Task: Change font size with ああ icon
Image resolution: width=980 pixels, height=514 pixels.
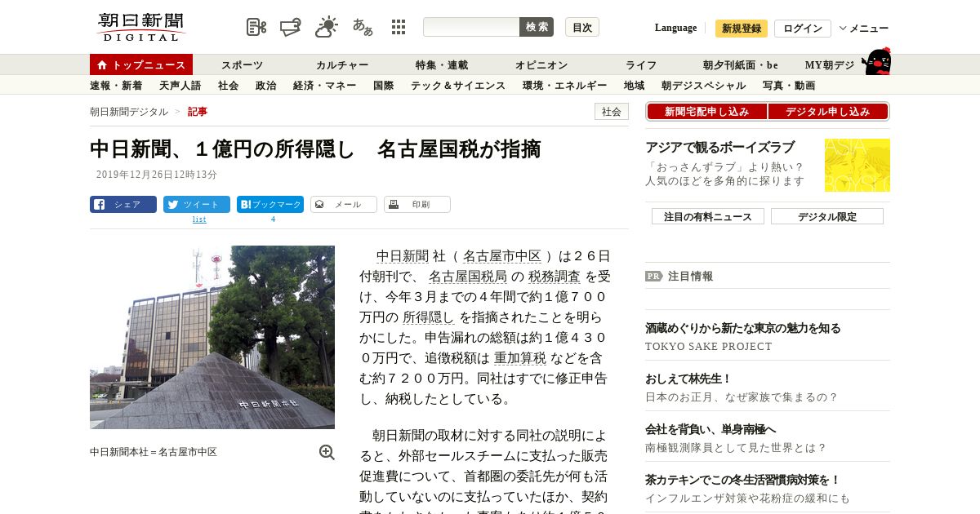Action: [363, 27]
